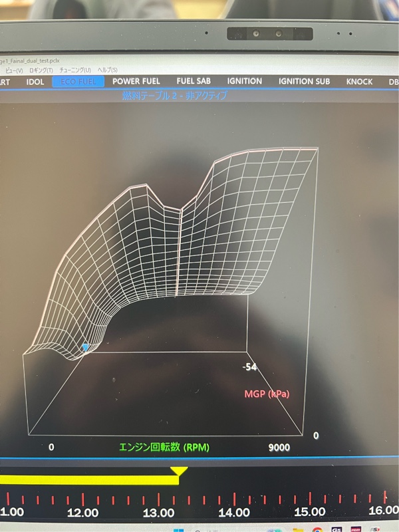Click the RPM axis minimum value 0
This screenshot has width=399, height=532.
pyautogui.click(x=51, y=447)
